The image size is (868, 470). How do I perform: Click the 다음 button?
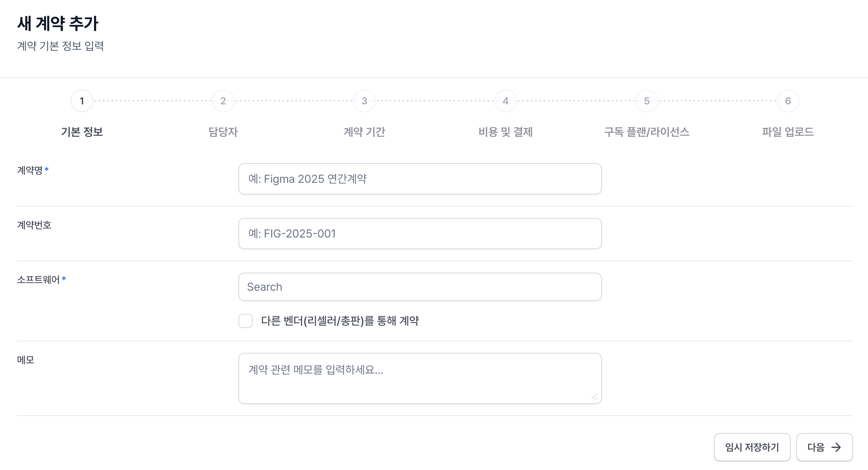(825, 447)
